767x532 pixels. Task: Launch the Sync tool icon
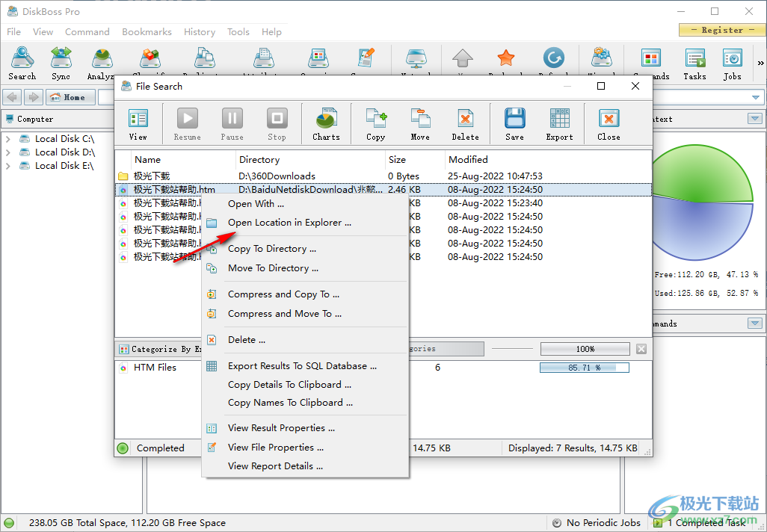[61, 63]
